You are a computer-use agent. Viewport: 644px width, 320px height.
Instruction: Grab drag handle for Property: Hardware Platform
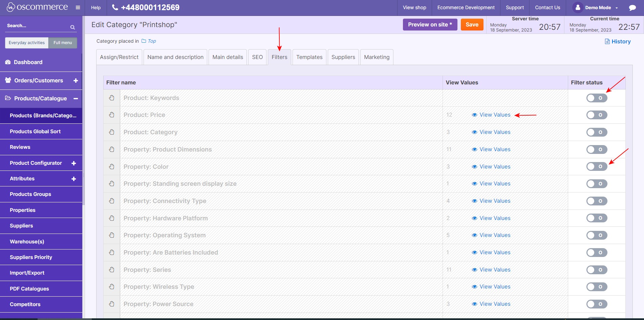[x=112, y=218]
